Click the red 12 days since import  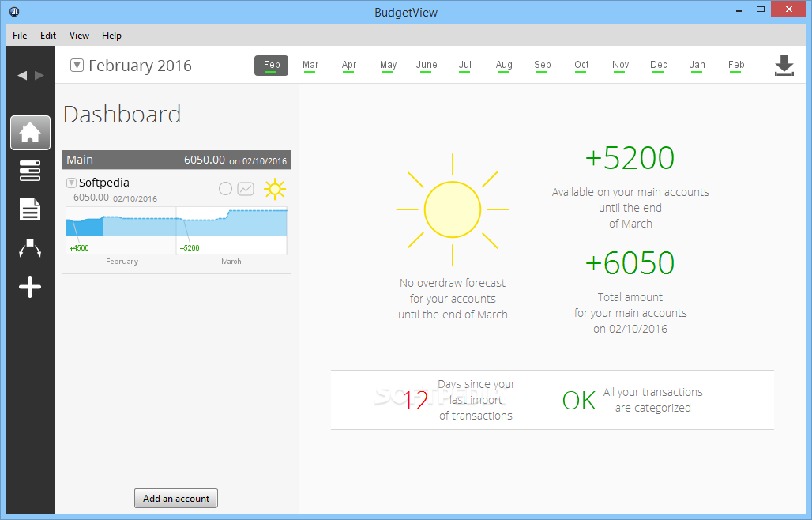point(415,401)
